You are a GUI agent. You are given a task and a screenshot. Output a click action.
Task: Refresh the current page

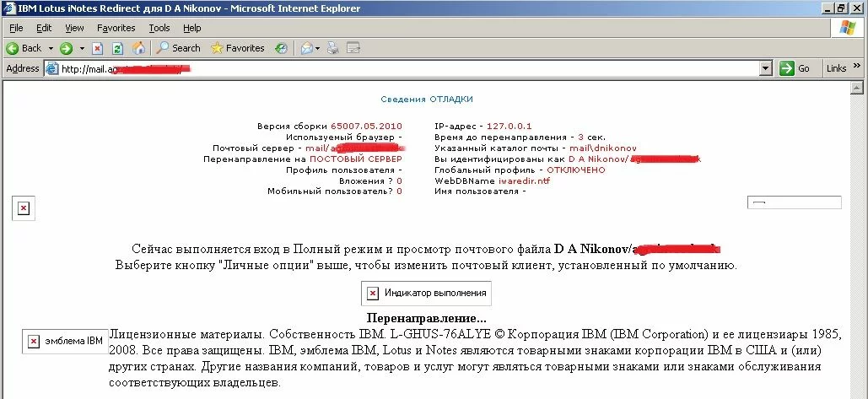point(117,48)
